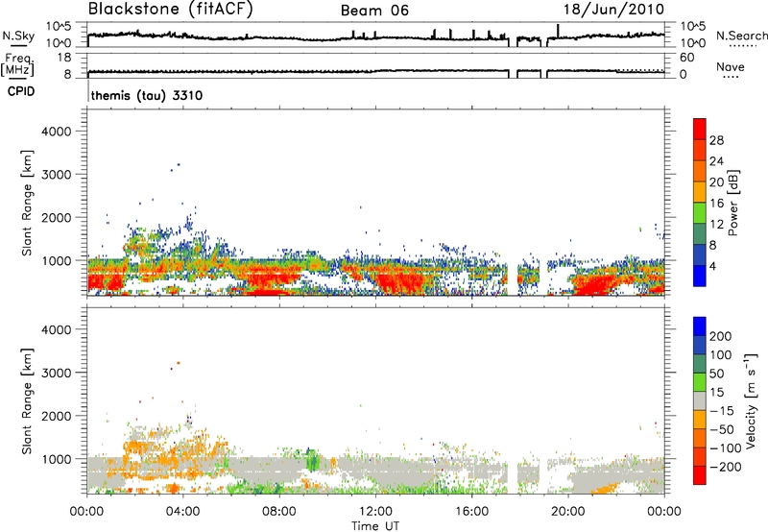Viewport: 768px width, 532px height.
Task: Click the '4' value on Power colorbar
Action: (713, 266)
